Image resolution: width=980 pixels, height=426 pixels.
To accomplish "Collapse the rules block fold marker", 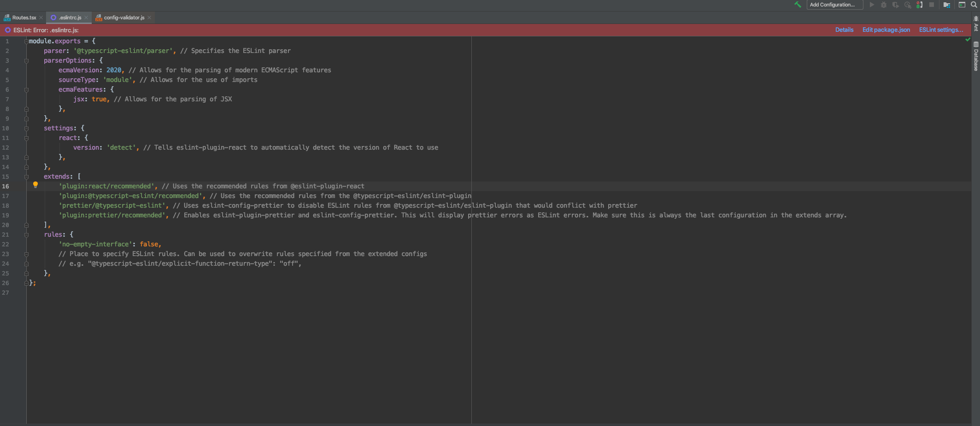I will pyautogui.click(x=26, y=235).
